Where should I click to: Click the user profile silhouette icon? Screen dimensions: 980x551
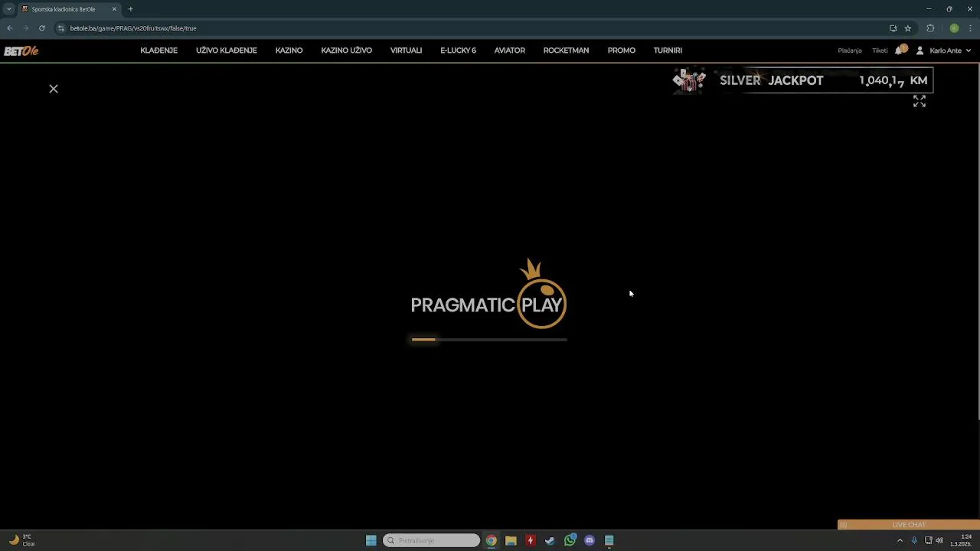(920, 51)
